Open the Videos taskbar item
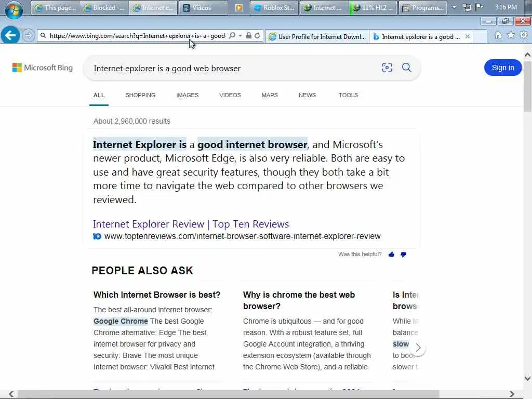The width and height of the screenshot is (532, 399). click(x=203, y=7)
